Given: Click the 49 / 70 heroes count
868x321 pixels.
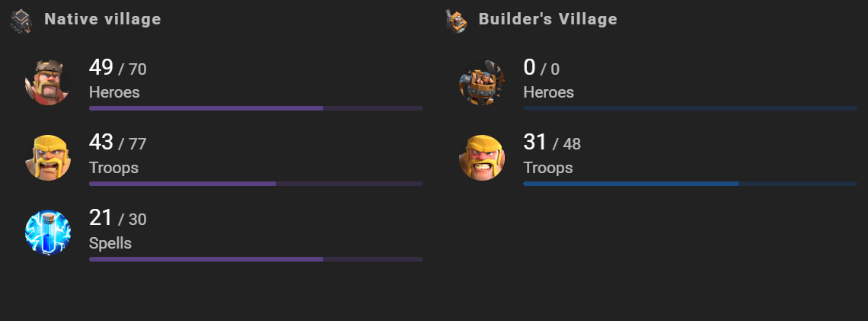Looking at the screenshot, I should tap(117, 69).
